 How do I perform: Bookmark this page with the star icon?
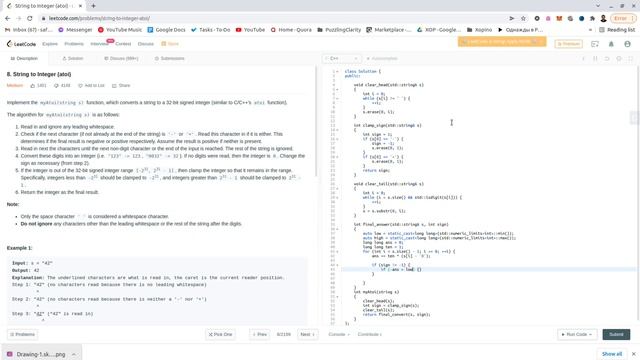[x=523, y=18]
